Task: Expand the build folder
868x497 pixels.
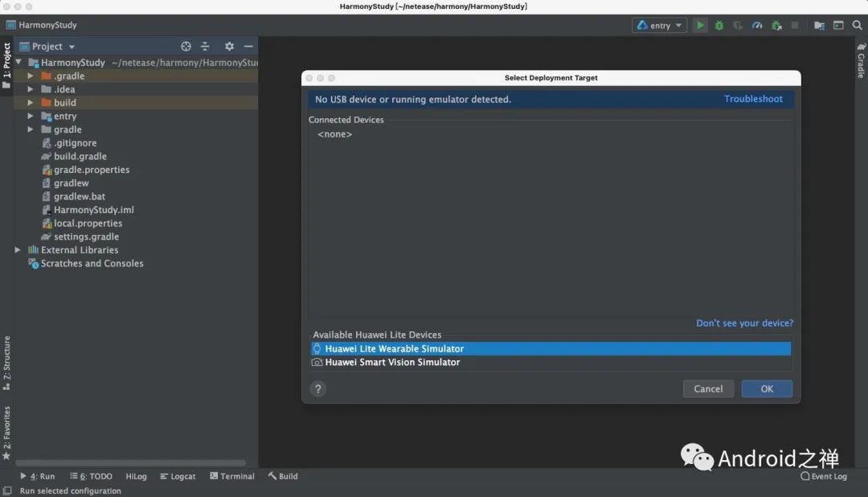Action: 31,102
